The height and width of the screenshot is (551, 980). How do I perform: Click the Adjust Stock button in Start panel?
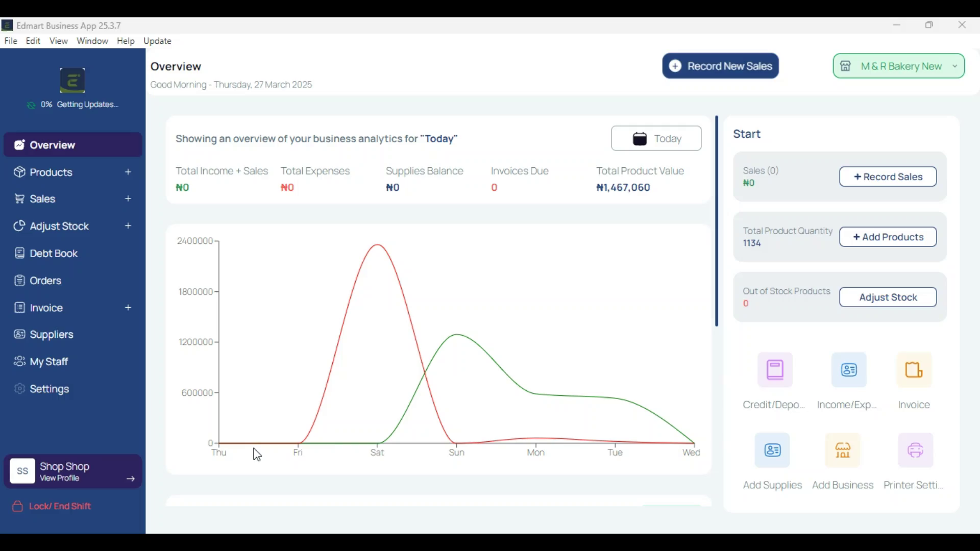[888, 297]
